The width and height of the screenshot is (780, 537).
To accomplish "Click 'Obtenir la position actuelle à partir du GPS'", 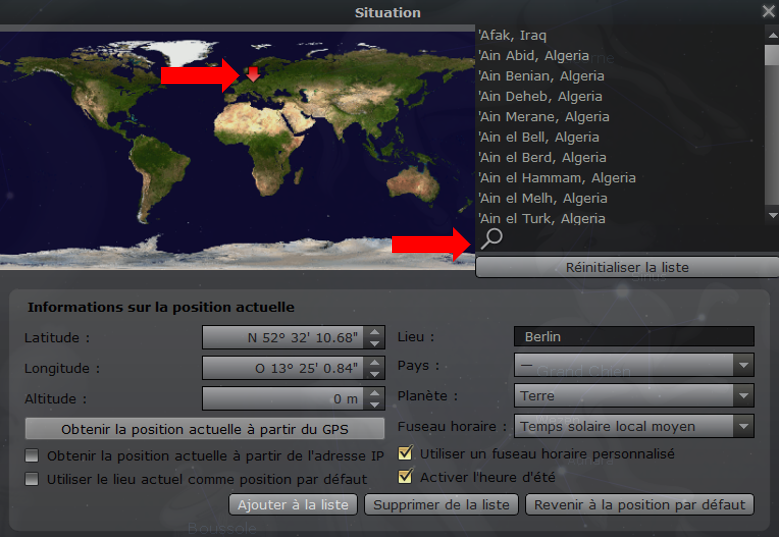I will click(x=204, y=429).
